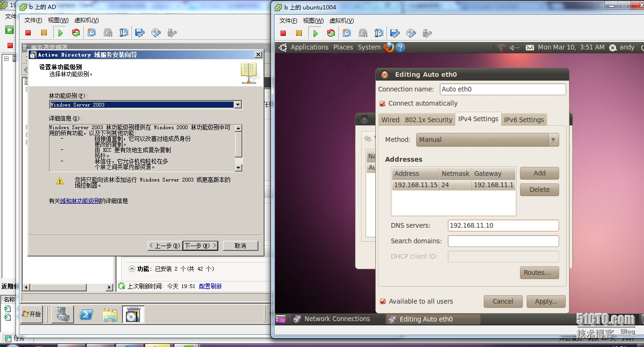Click the Routes… button
Image resolution: width=644 pixels, height=347 pixels.
[x=539, y=273]
